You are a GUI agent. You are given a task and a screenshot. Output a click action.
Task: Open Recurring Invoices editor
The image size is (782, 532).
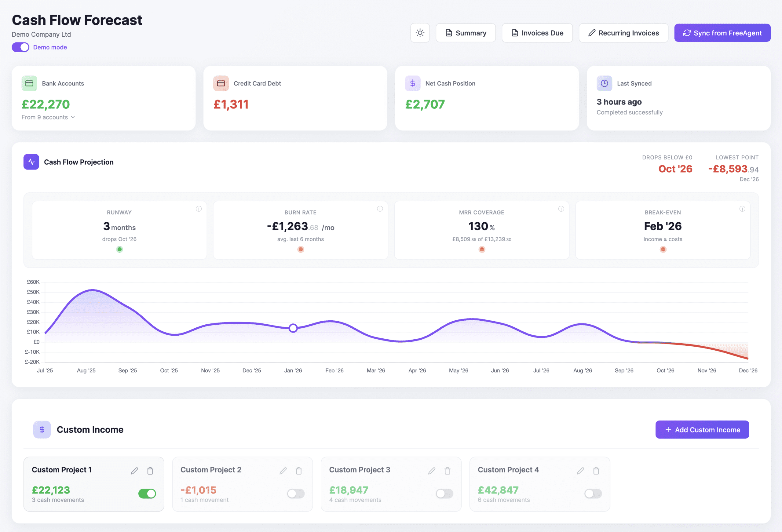[623, 33]
